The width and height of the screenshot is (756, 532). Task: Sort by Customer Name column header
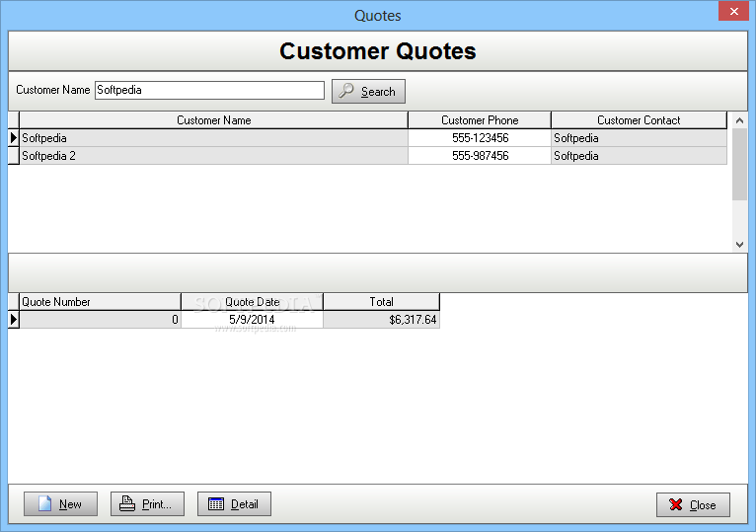pos(213,120)
